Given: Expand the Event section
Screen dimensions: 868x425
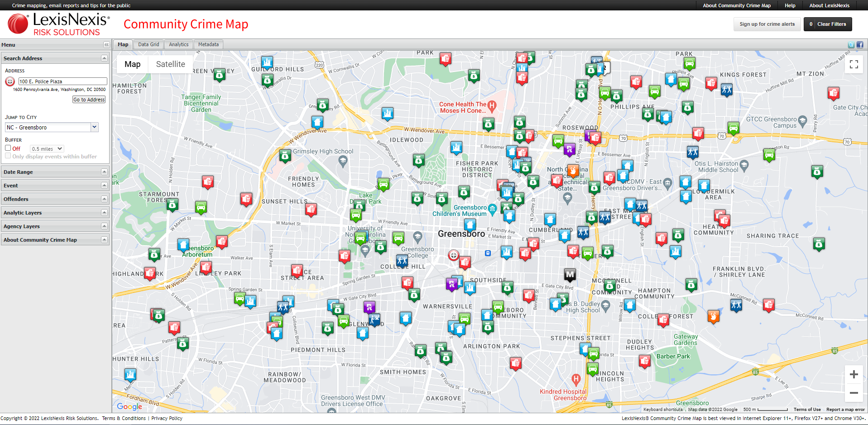Looking at the screenshot, I should (x=55, y=186).
